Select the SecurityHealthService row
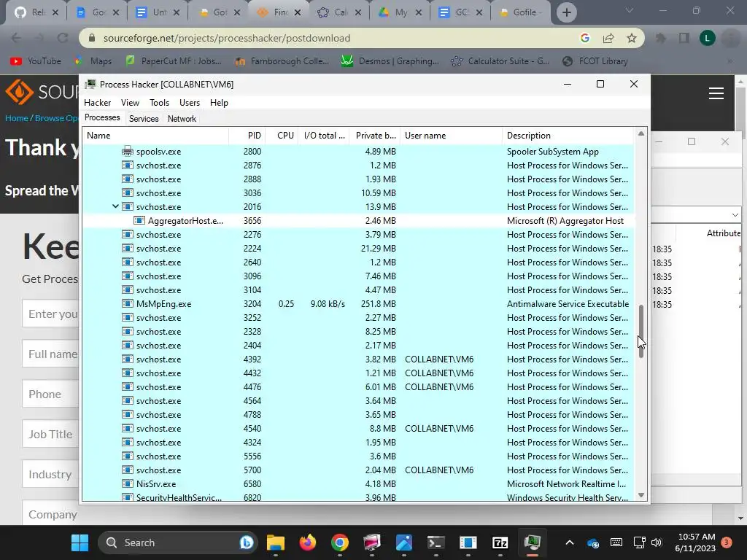This screenshot has width=747, height=560. [357, 497]
